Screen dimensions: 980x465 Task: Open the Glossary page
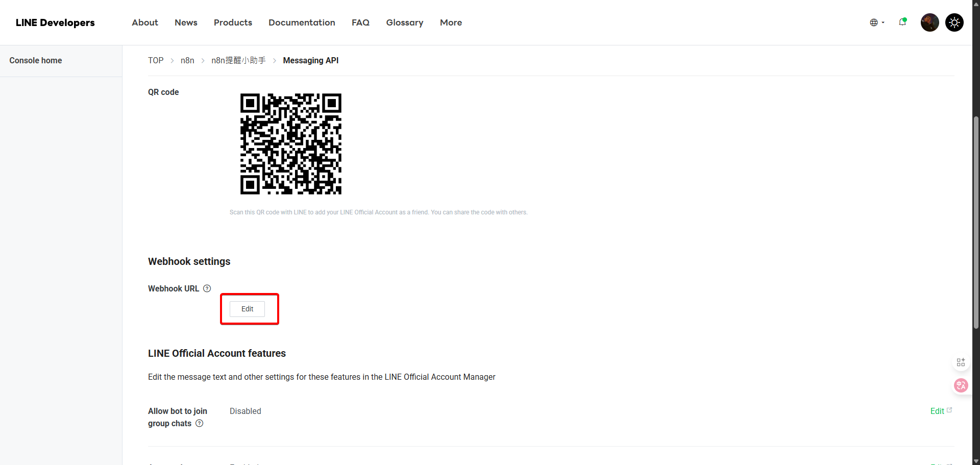404,22
